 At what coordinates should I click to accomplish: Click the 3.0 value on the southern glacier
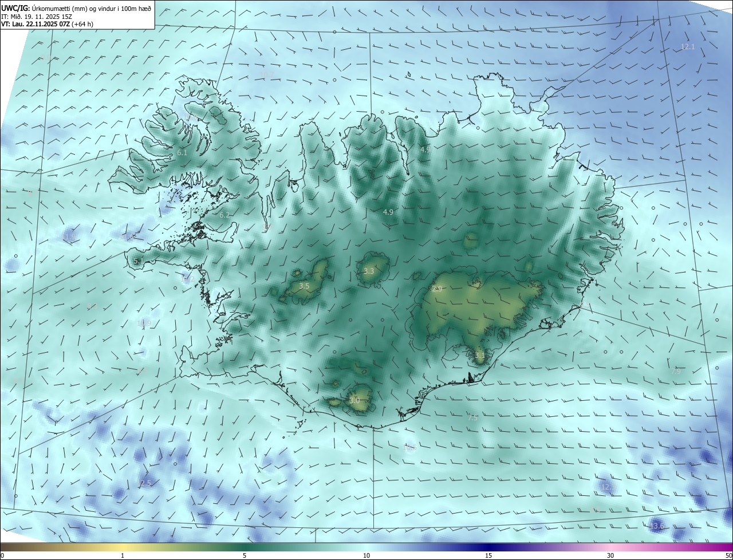(354, 400)
